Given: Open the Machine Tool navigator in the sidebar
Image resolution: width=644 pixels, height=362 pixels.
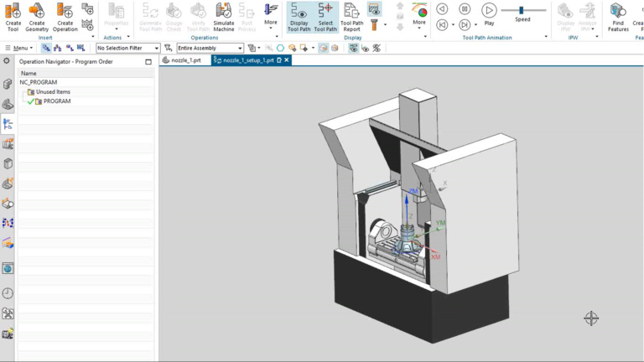Looking at the screenshot, I should tap(8, 143).
